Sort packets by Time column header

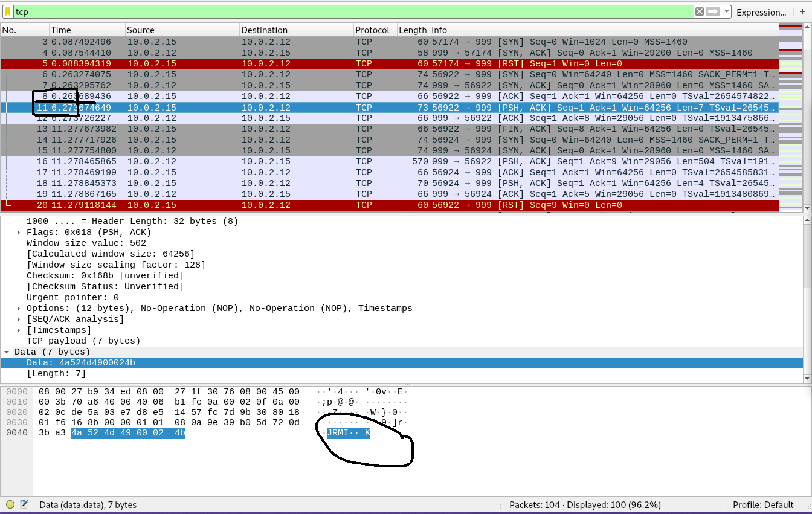point(87,30)
